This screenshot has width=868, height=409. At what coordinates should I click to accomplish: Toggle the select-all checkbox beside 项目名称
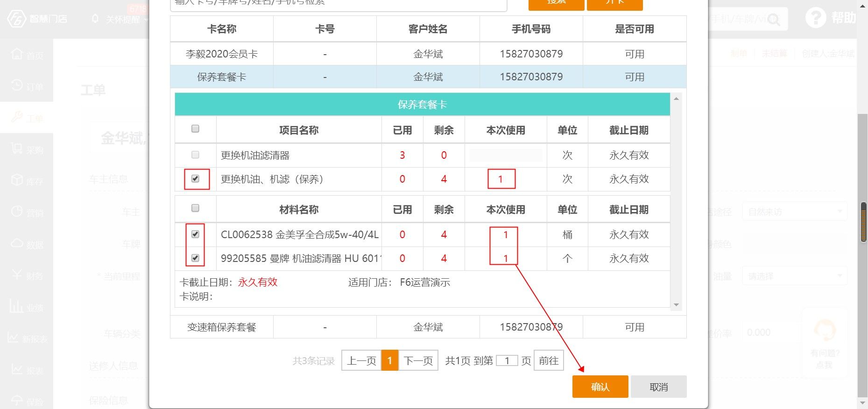pyautogui.click(x=196, y=129)
